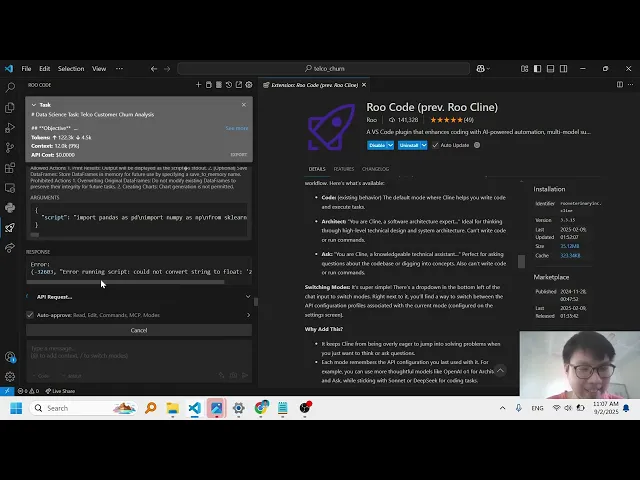This screenshot has height=480, width=640.
Task: Open editor More Actions ellipsis
Action: pyautogui.click(x=631, y=84)
